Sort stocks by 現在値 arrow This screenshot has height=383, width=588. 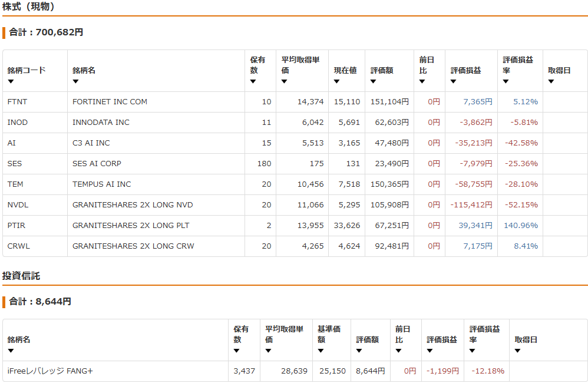pyautogui.click(x=337, y=81)
